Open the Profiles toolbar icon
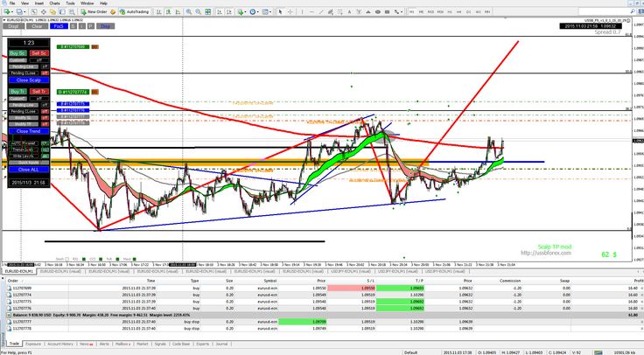This screenshot has height=355, width=644. click(19, 12)
